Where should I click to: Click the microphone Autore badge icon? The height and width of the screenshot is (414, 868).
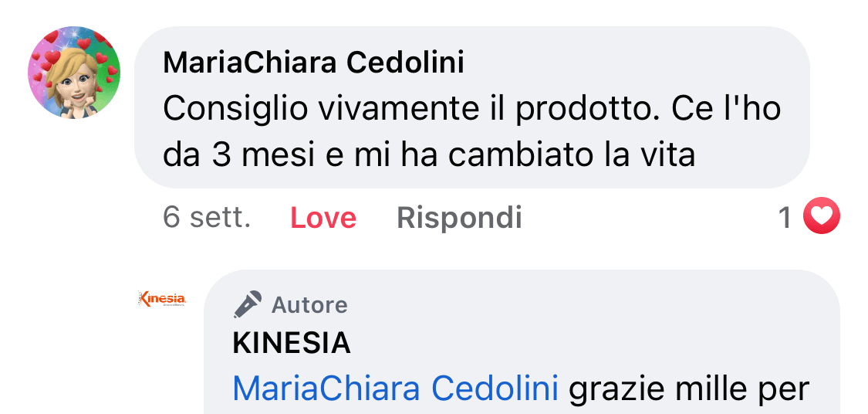(248, 305)
